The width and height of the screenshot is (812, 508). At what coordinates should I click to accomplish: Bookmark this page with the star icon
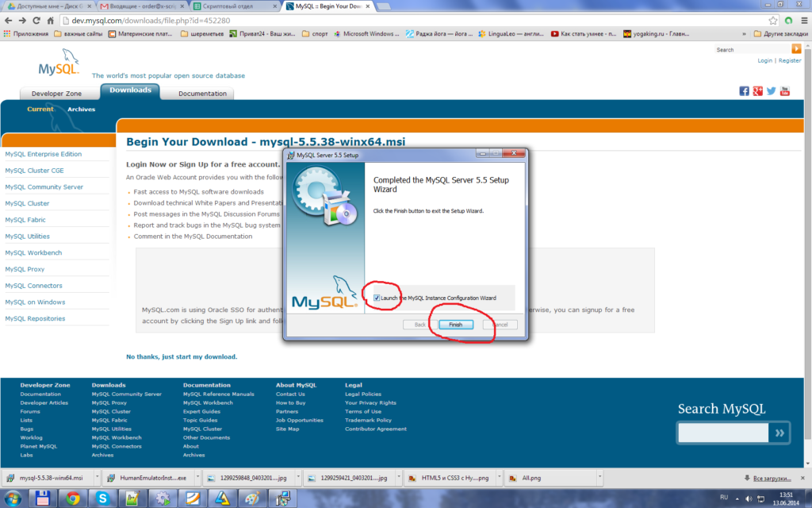click(773, 21)
